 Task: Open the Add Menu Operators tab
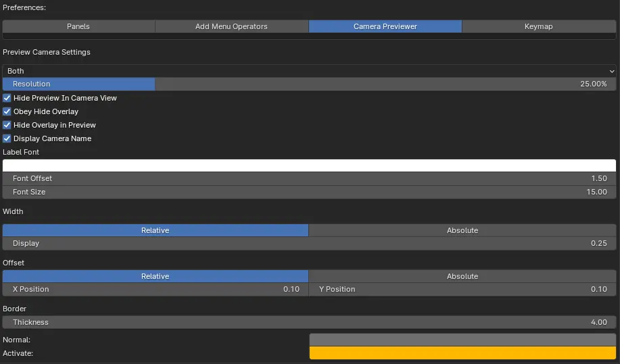coord(231,26)
